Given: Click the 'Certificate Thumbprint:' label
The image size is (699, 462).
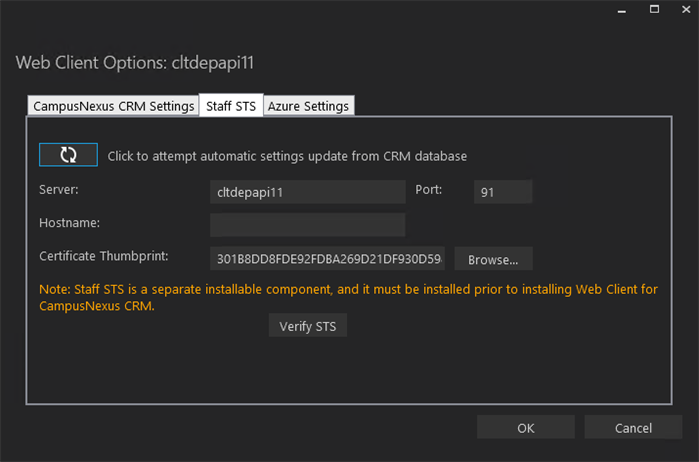Looking at the screenshot, I should [104, 256].
